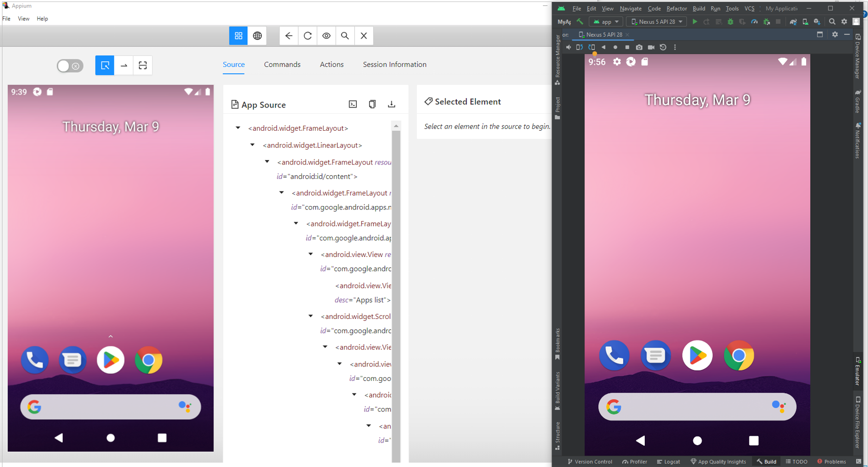Viewport: 868px width, 467px height.
Task: Select the Swipe by coordinates arrow tool
Action: pyautogui.click(x=124, y=65)
